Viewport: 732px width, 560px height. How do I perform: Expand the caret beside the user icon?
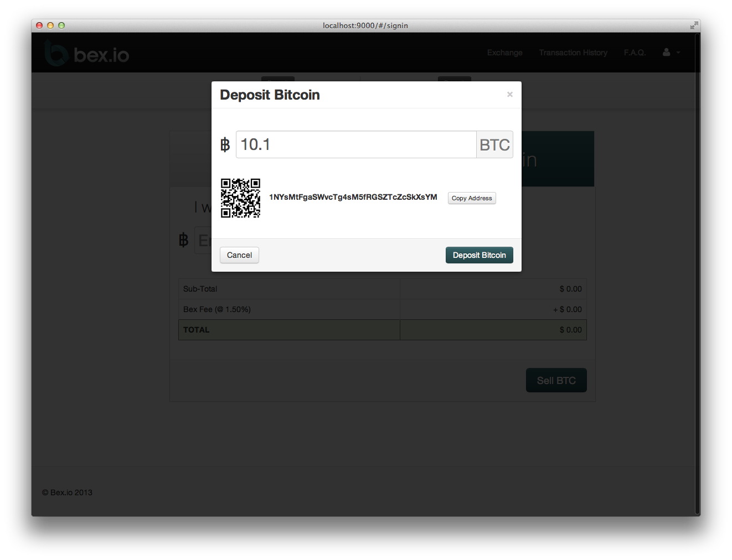(x=678, y=53)
